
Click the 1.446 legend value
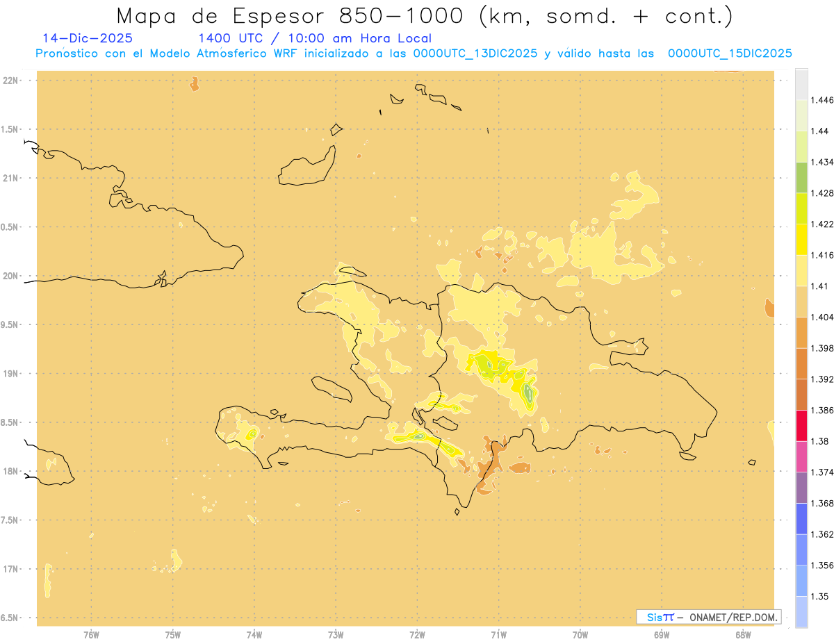(x=823, y=100)
